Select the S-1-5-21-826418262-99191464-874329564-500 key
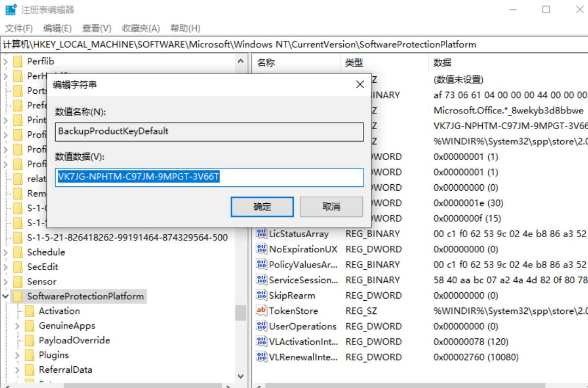The height and width of the screenshot is (388, 588). pos(128,237)
